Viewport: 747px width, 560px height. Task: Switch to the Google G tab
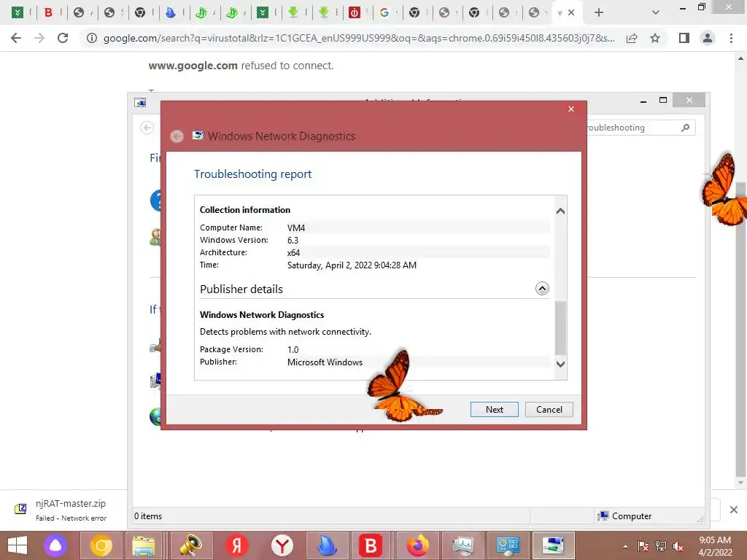click(x=384, y=12)
